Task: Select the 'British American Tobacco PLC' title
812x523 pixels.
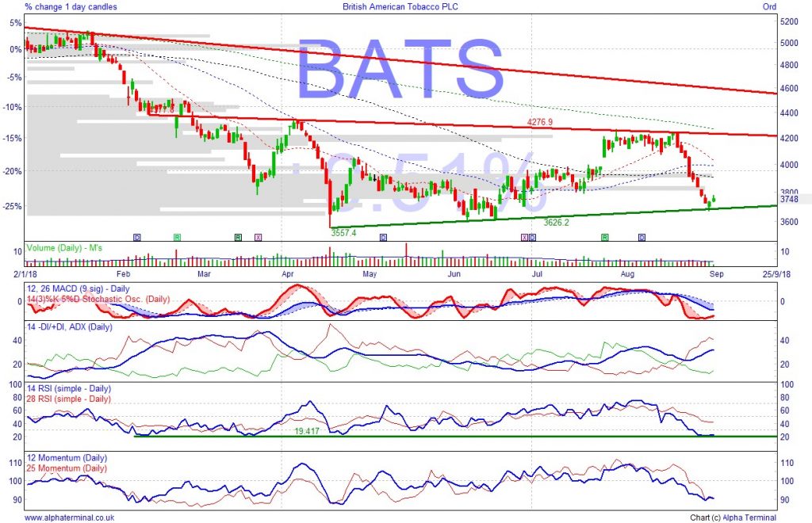Action: tap(400, 6)
